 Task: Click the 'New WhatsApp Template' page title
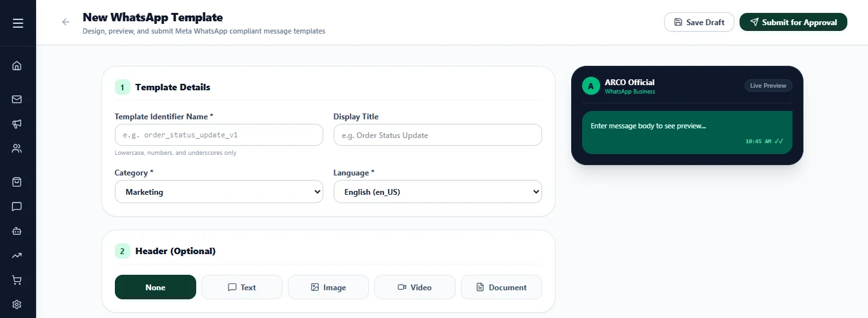tap(152, 17)
